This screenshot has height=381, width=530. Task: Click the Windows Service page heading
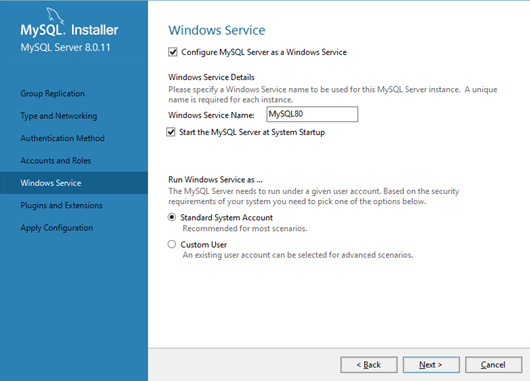pos(217,30)
